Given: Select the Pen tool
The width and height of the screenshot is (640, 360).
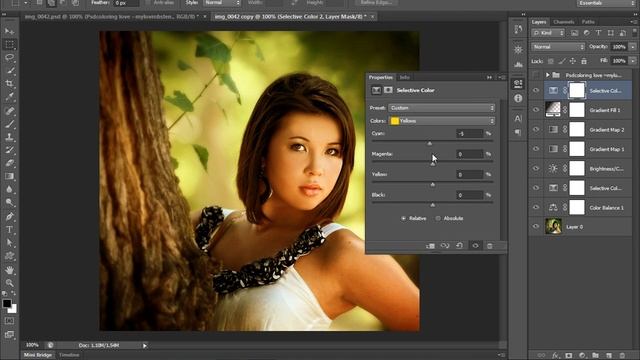Looking at the screenshot, I should pyautogui.click(x=9, y=216).
